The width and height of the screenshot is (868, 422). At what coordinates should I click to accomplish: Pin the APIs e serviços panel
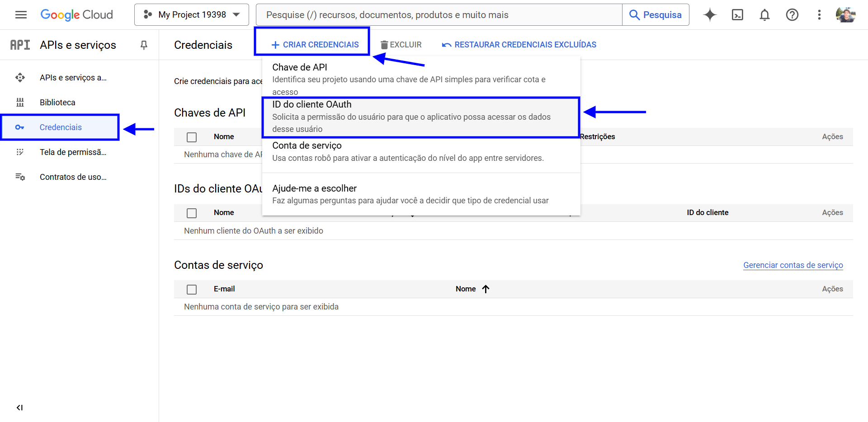(x=144, y=45)
